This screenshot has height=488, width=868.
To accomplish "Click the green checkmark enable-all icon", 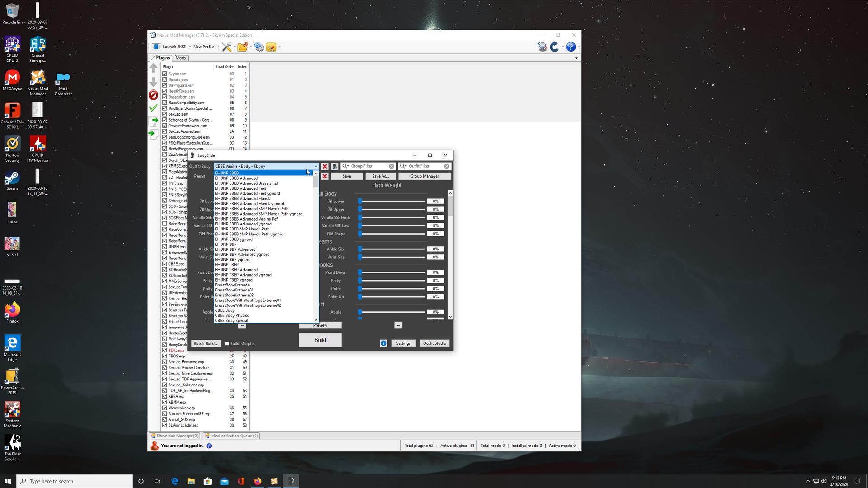I will (x=153, y=108).
